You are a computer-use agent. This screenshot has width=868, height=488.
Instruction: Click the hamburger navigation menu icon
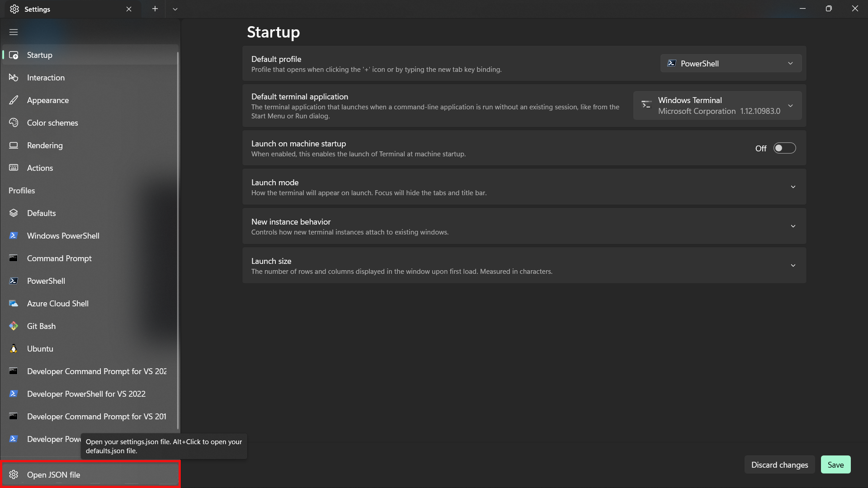coord(14,32)
